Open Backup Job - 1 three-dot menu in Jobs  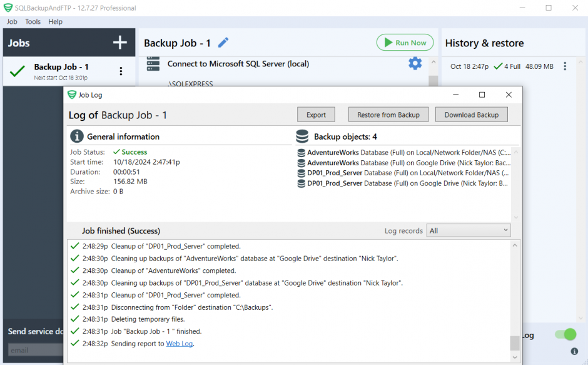[x=121, y=71]
